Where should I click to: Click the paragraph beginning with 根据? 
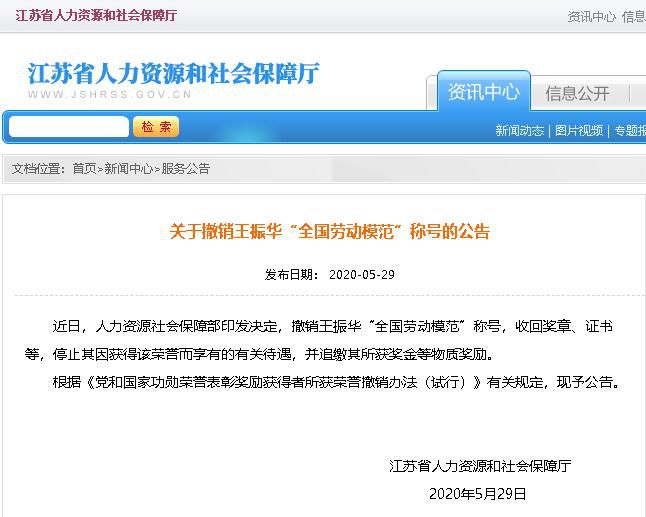point(335,382)
